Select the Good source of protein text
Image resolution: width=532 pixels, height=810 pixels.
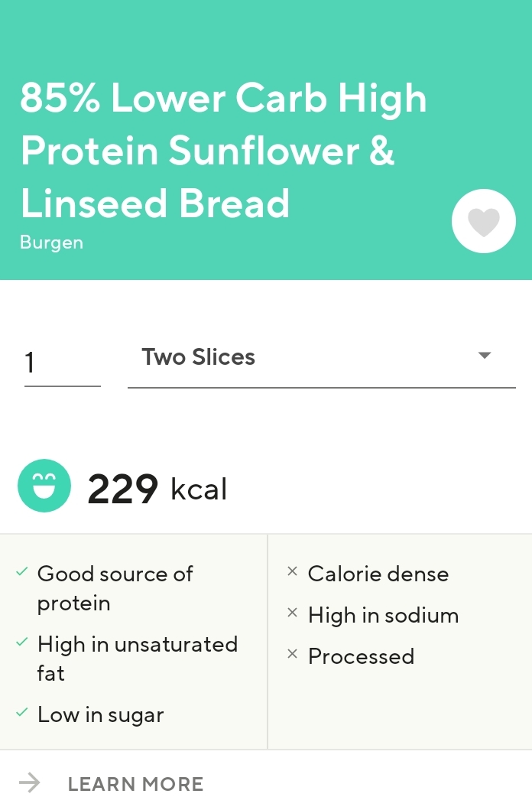point(115,587)
